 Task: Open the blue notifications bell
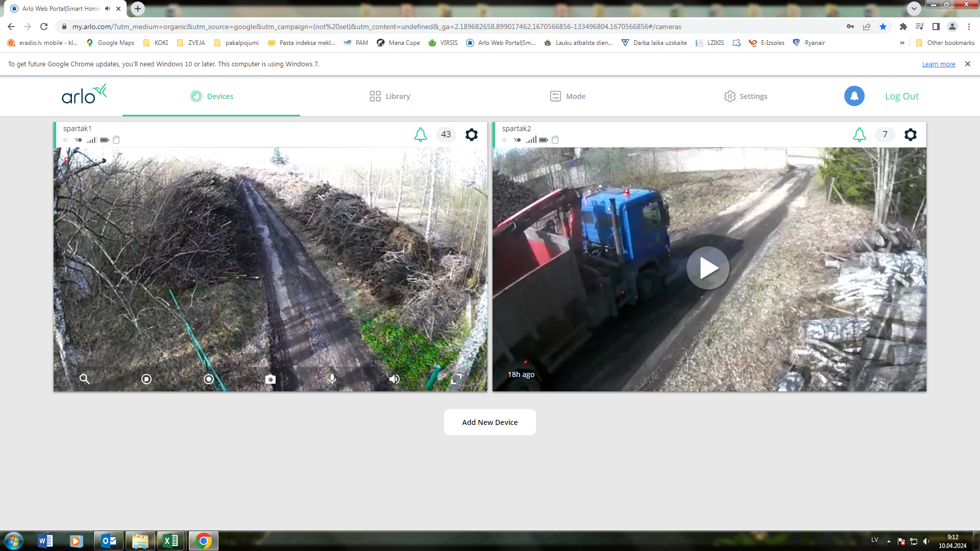coord(854,96)
